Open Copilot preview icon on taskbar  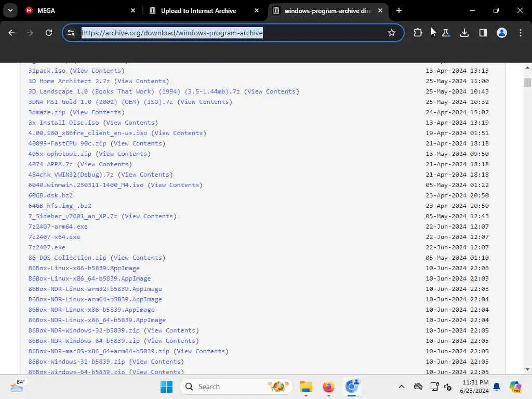coord(515,387)
